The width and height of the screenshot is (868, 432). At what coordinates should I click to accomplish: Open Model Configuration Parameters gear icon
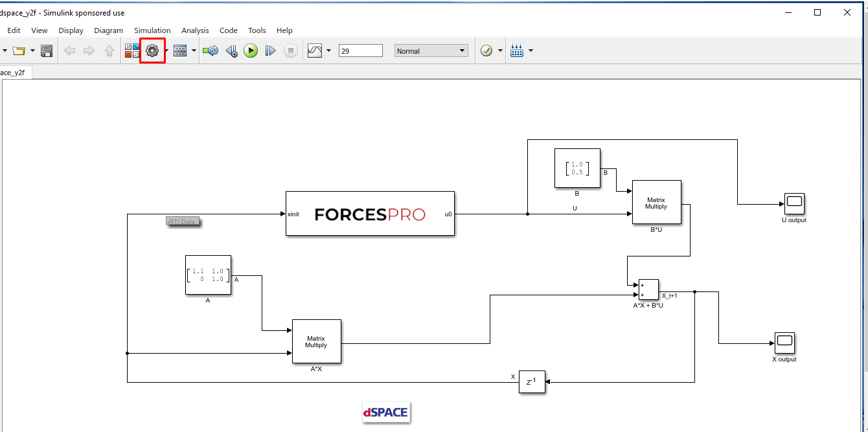(152, 51)
